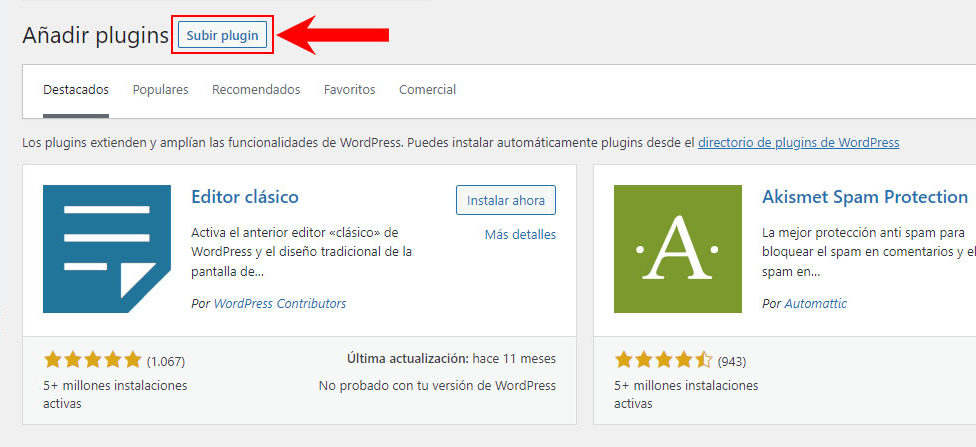Open the Destacados tab

(76, 90)
